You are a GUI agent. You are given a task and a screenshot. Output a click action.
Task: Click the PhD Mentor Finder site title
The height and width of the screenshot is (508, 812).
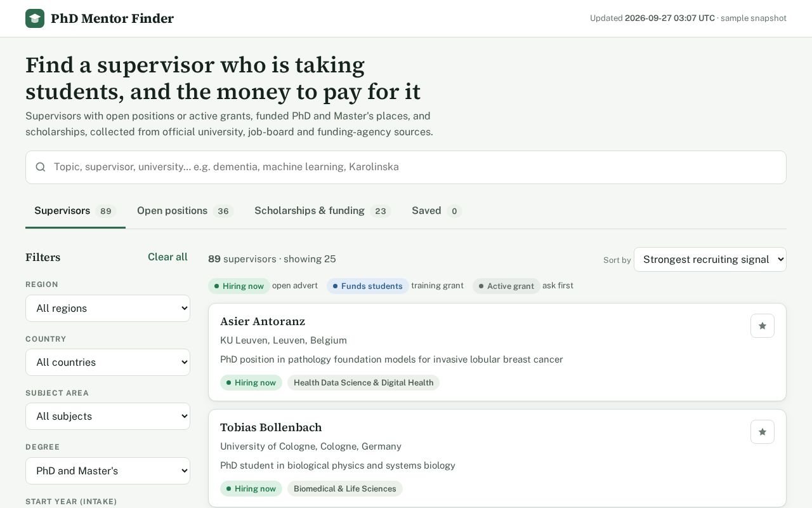112,18
